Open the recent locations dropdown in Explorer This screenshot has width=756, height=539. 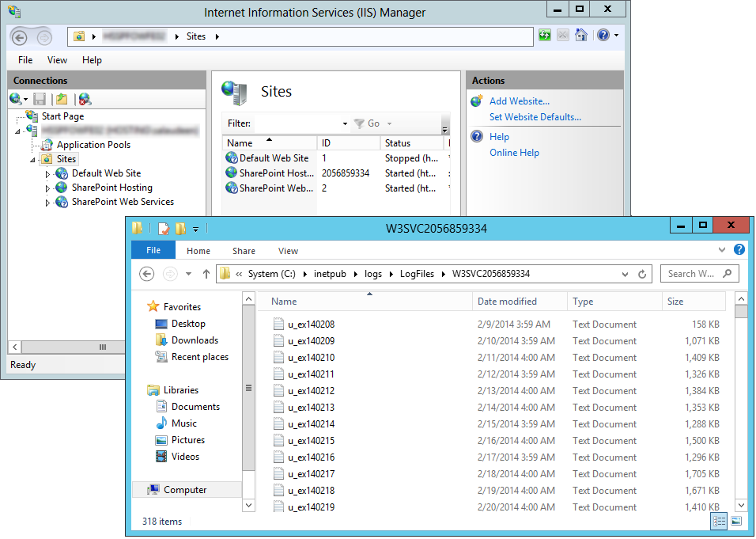tap(188, 274)
